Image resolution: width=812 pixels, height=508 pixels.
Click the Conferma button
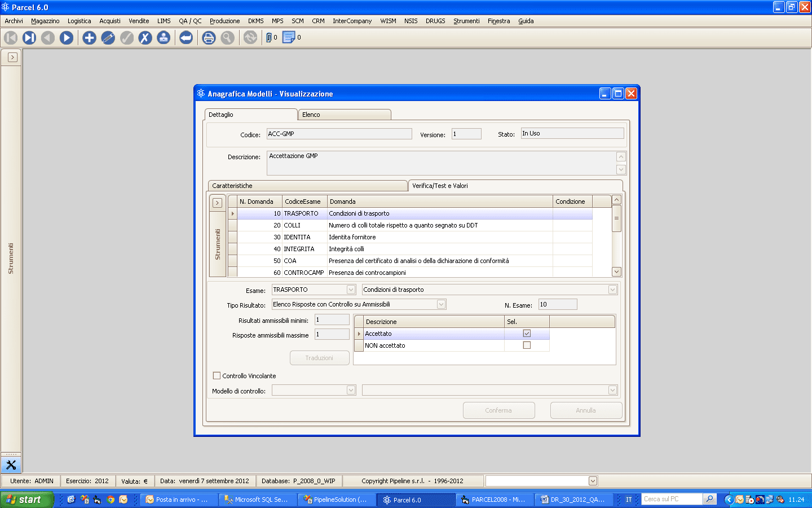click(x=498, y=410)
